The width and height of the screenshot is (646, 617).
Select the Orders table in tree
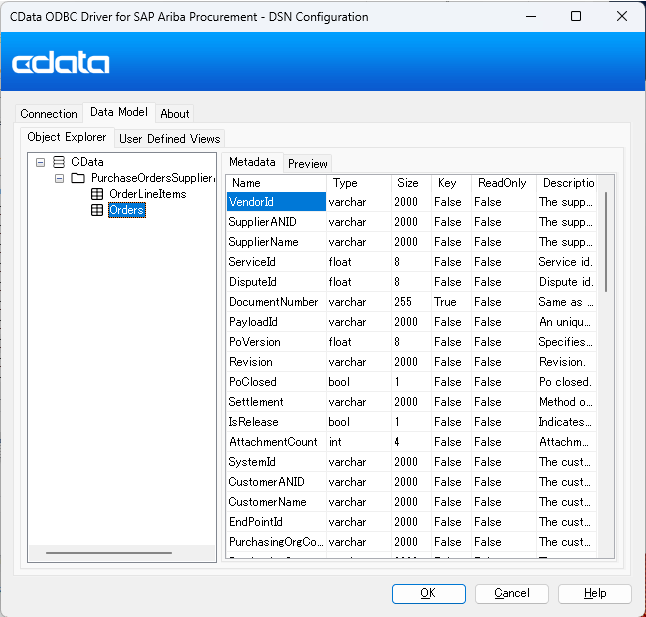coord(126,210)
